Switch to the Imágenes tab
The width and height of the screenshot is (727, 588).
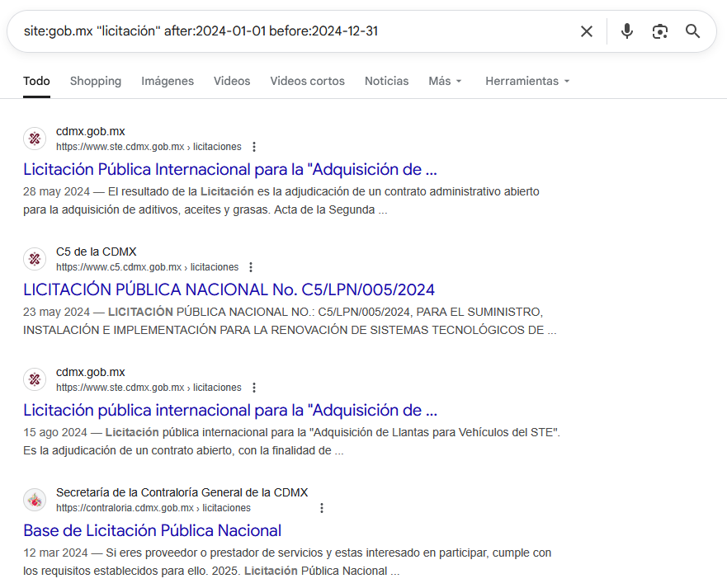[168, 81]
